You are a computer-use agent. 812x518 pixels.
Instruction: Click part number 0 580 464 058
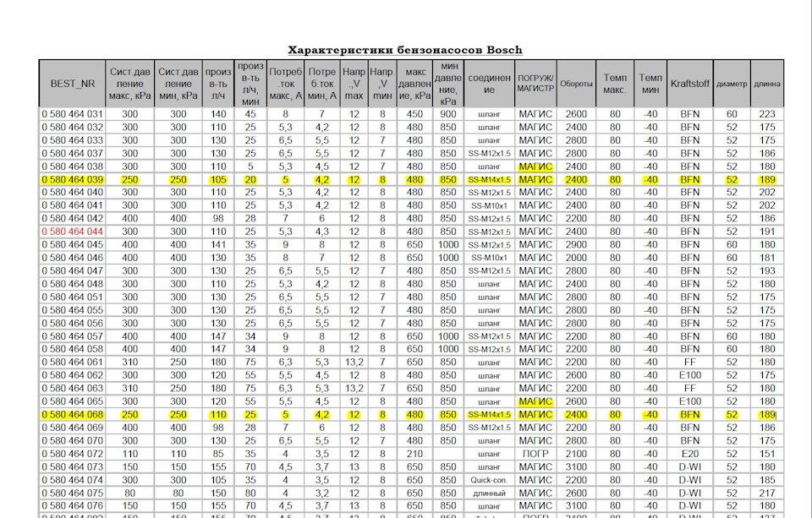[73, 349]
